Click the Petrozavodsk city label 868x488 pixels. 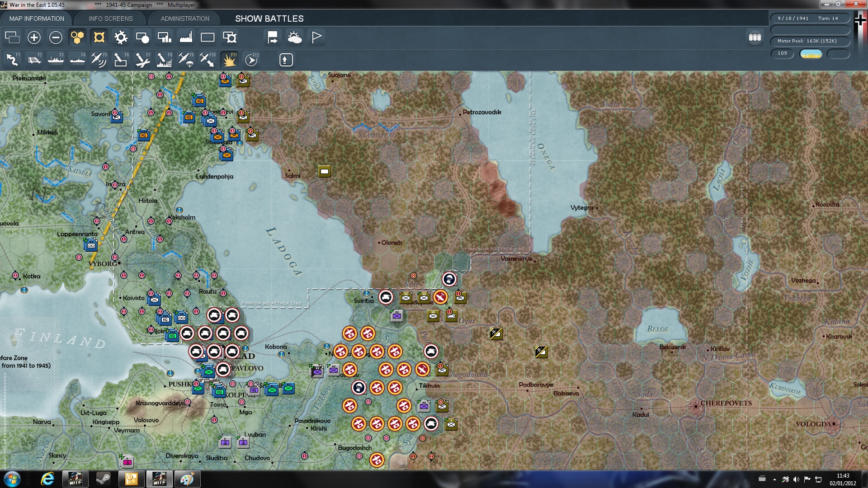coord(482,112)
